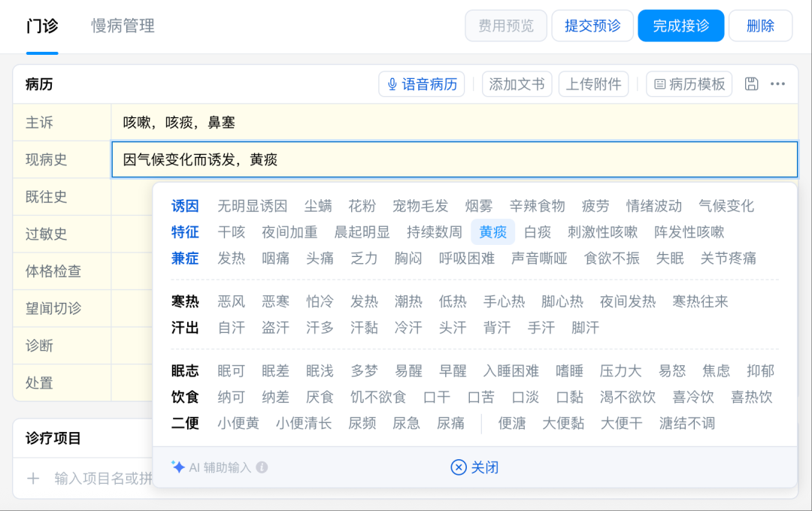Select the 夜间加重 tag
812x511 pixels.
tap(289, 232)
